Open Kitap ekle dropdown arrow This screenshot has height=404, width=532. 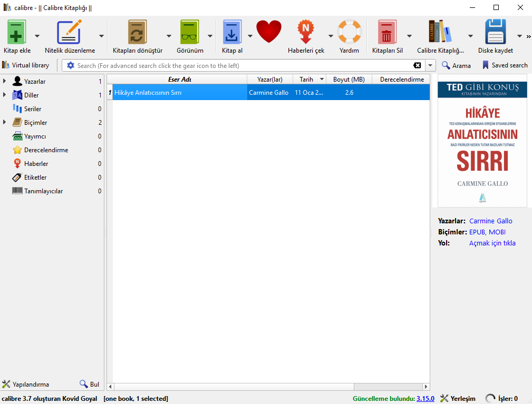(37, 36)
